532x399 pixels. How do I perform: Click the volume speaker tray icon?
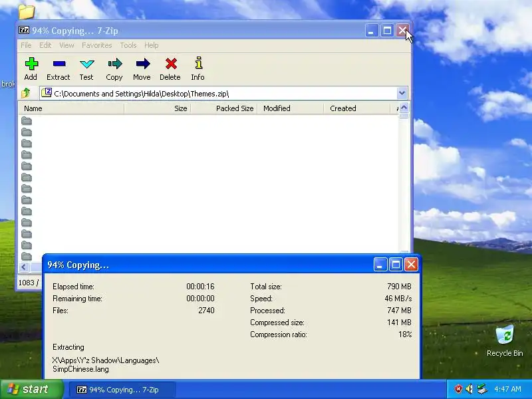469,389
